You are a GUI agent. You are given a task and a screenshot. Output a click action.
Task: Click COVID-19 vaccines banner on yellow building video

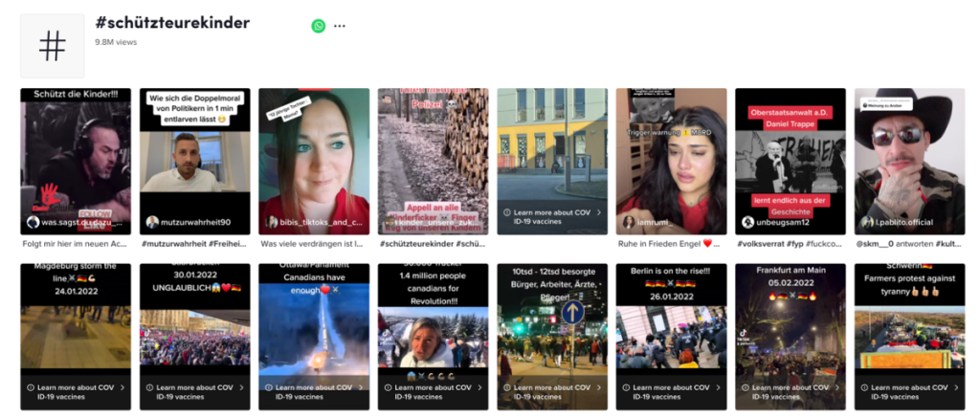552,216
